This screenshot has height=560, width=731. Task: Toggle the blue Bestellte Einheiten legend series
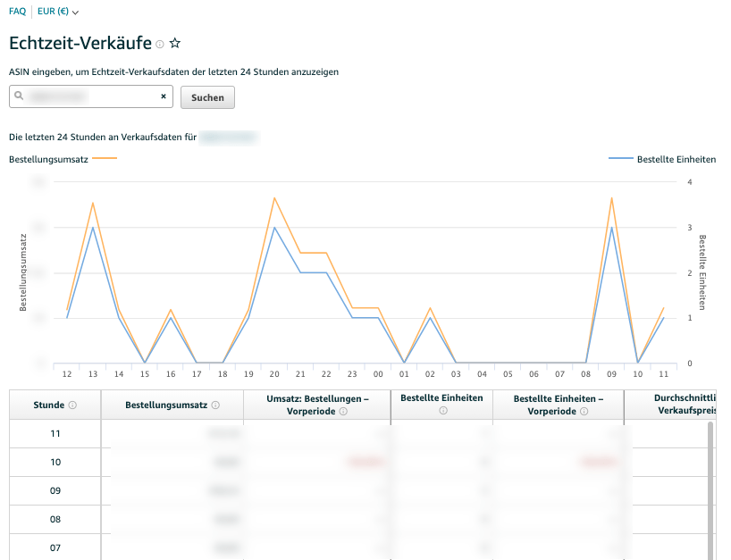coord(662,159)
